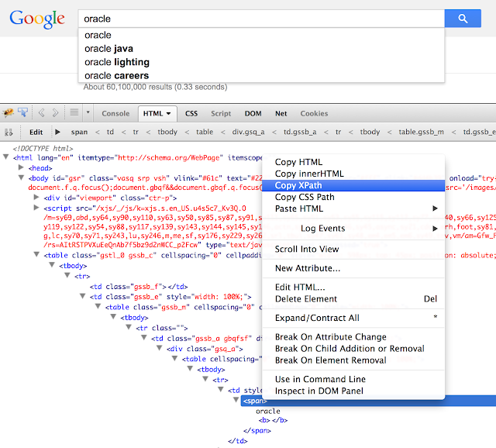The image size is (496, 448).
Task: Choose Break On Element Removal
Action: coord(353,360)
